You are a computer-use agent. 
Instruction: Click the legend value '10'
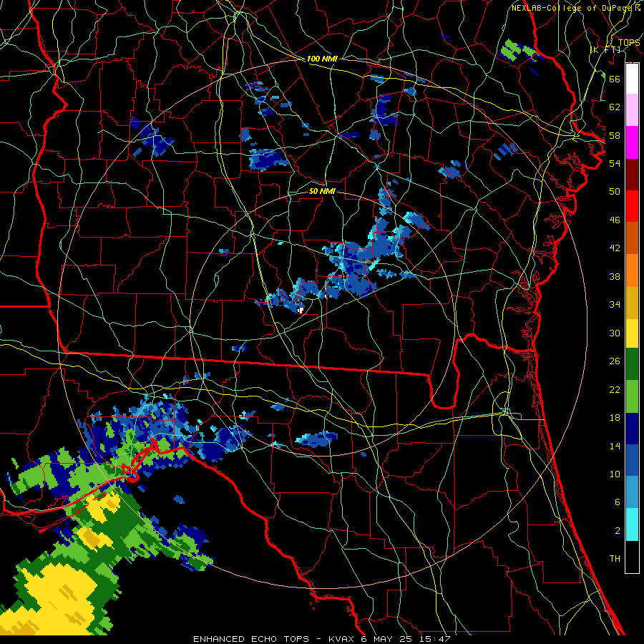click(615, 474)
